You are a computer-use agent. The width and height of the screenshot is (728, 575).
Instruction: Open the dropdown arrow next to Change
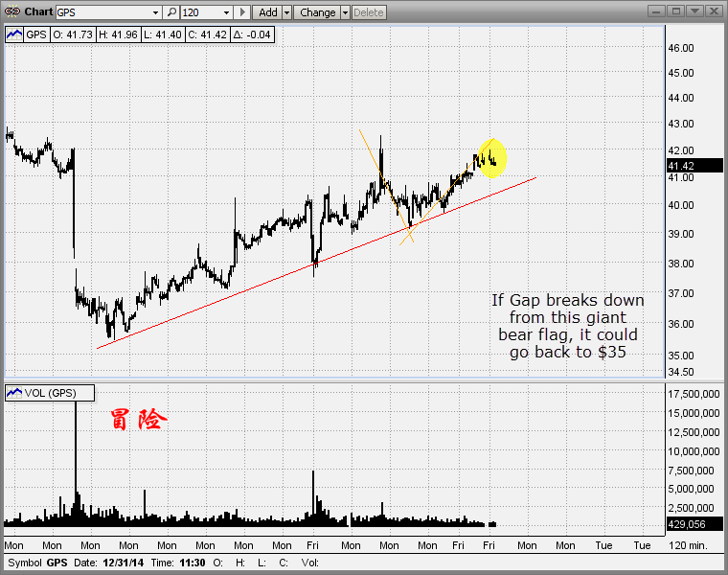[345, 12]
